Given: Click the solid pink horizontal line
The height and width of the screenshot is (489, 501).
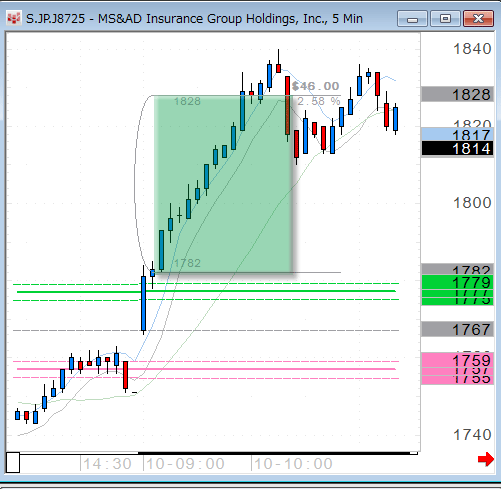Looking at the screenshot, I should [206, 369].
